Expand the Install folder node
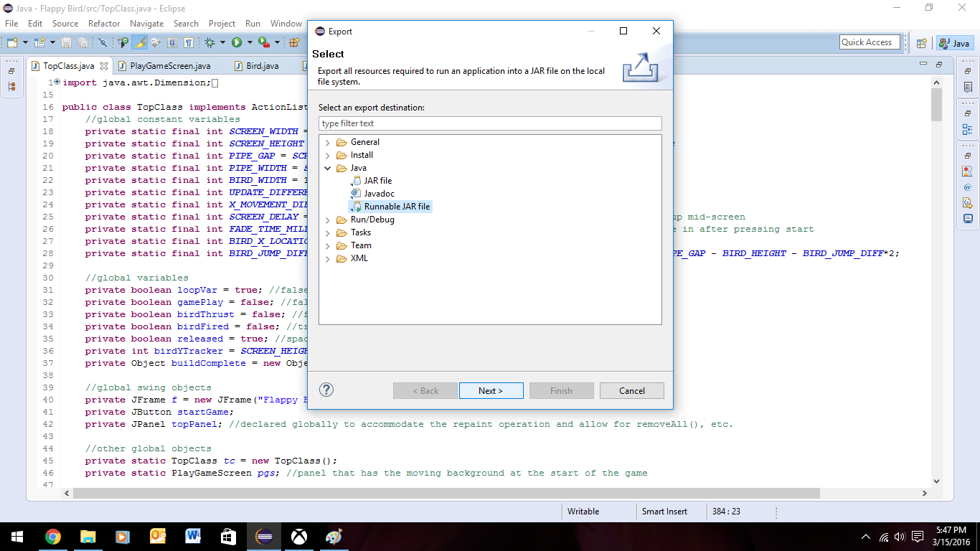Image resolution: width=980 pixels, height=551 pixels. click(x=328, y=155)
